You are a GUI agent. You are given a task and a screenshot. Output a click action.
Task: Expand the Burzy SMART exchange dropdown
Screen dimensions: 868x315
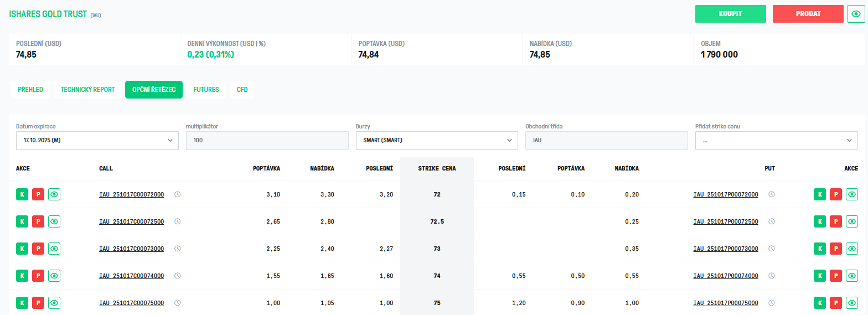tap(437, 141)
